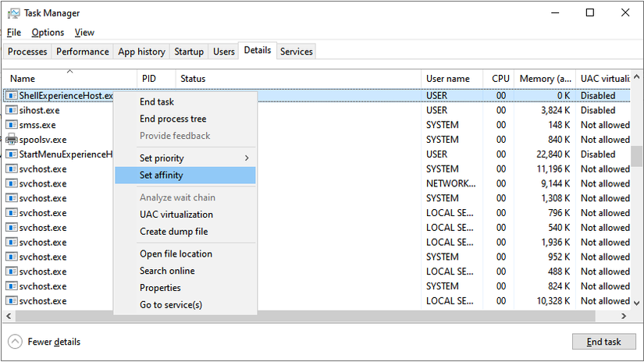The width and height of the screenshot is (644, 362).
Task: Sort by the UAC virtualization column header
Action: 603,78
